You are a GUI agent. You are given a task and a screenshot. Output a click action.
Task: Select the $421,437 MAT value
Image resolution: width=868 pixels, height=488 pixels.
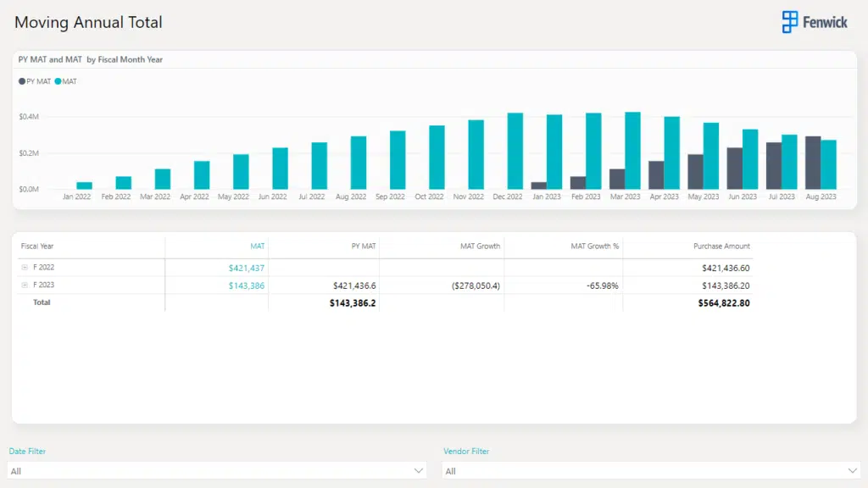(x=247, y=268)
